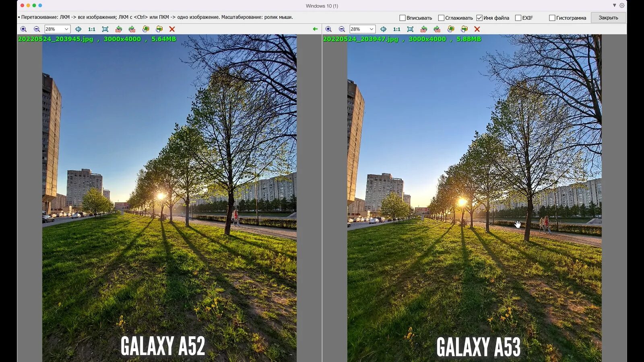Zoom in on the left image panel
Screen dimensions: 644x362
(23, 29)
